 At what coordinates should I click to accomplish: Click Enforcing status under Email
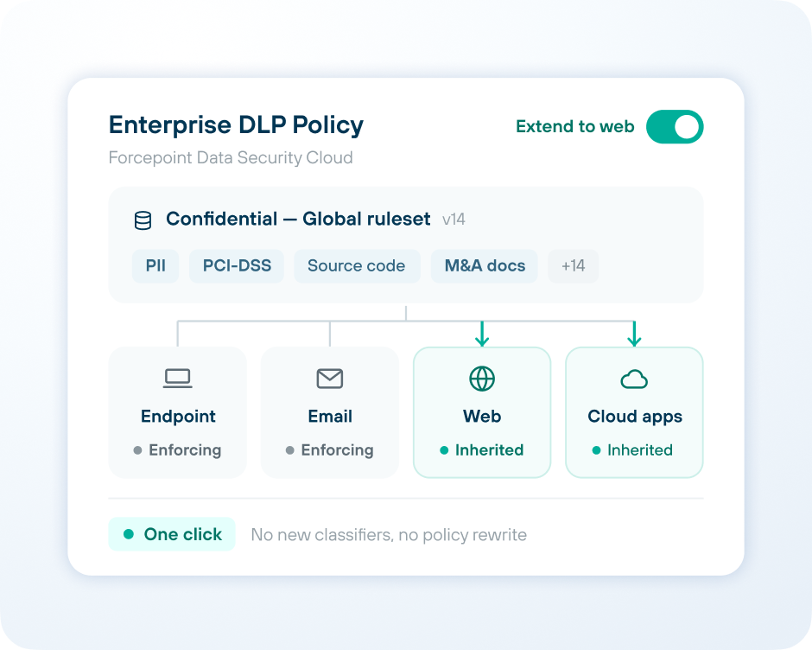(330, 450)
